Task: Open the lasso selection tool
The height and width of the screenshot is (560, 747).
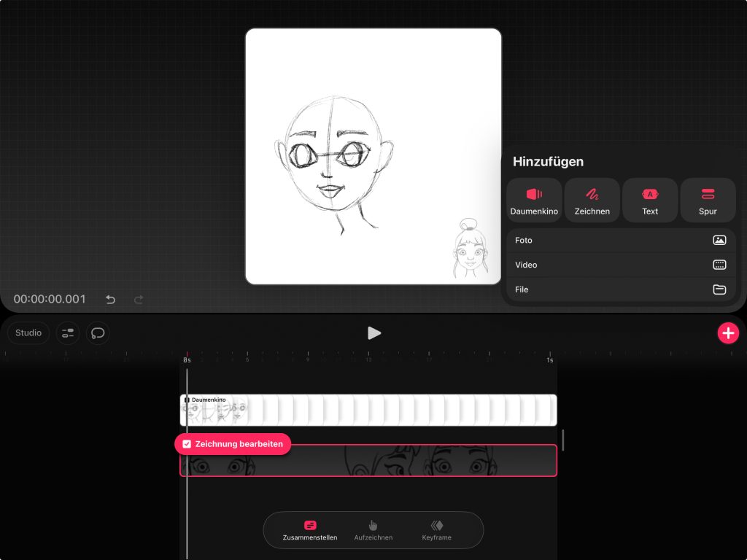Action: (98, 333)
